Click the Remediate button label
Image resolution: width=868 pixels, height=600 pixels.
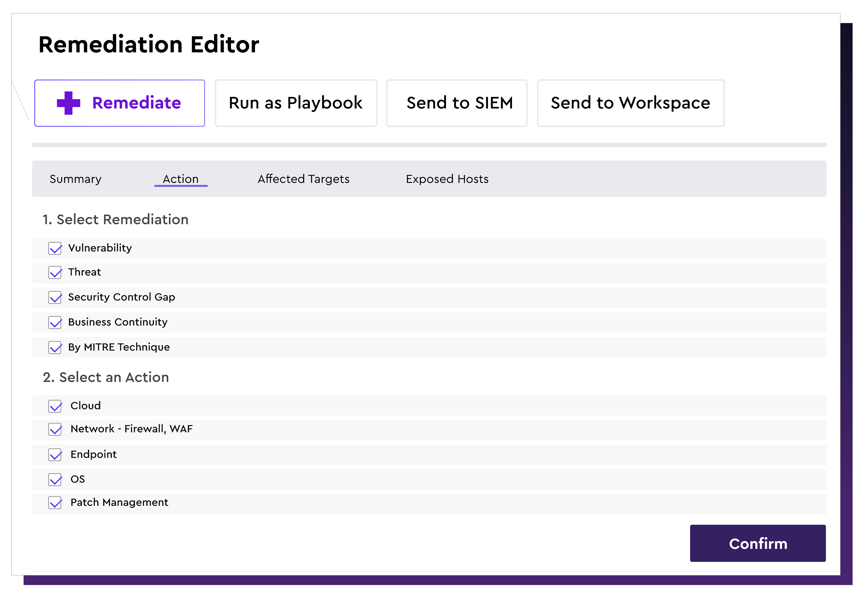point(136,103)
